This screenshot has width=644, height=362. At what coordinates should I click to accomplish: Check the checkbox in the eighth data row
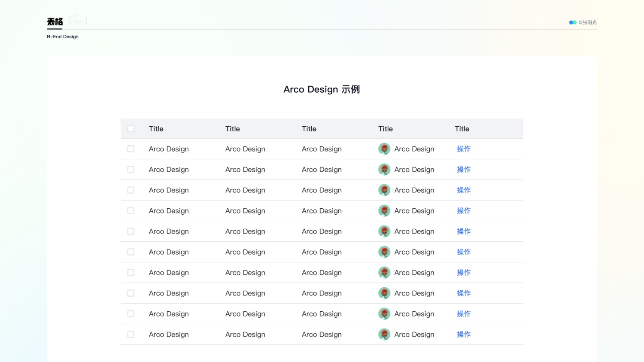coord(131,293)
